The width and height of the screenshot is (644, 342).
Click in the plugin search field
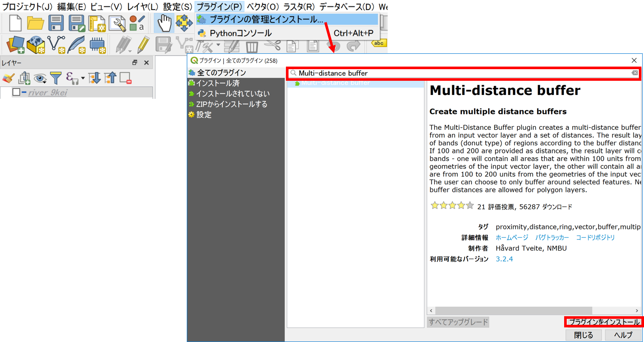tap(463, 73)
